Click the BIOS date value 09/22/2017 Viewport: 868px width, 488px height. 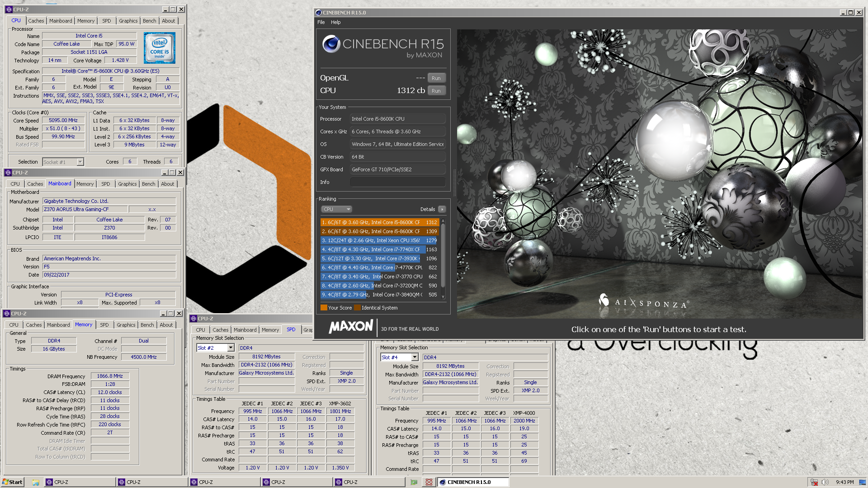click(x=109, y=275)
